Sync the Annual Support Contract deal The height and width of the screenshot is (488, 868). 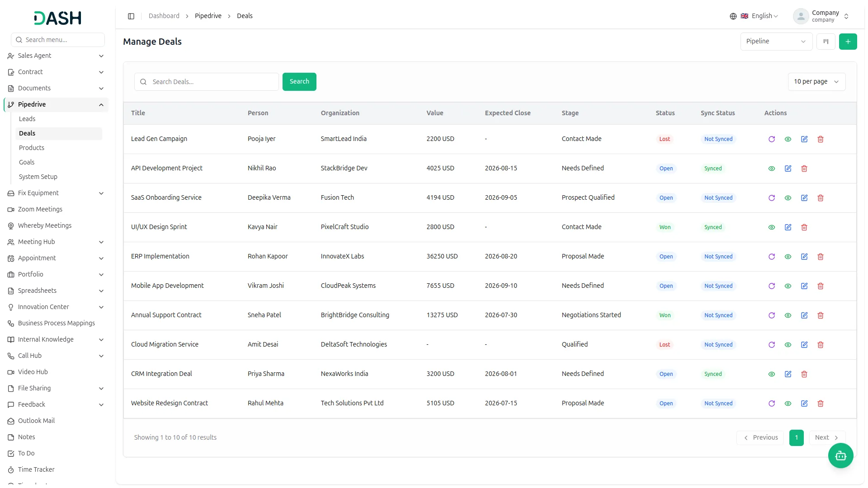tap(772, 315)
